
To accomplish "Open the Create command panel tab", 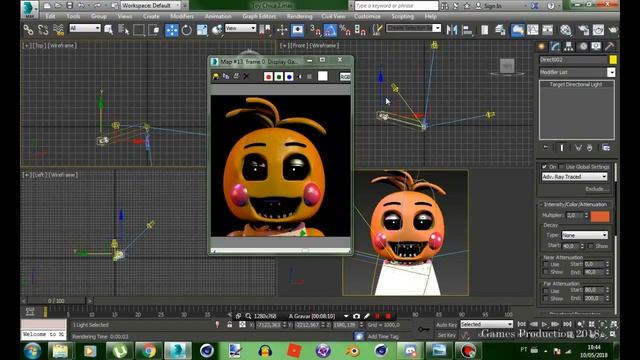I will coord(542,47).
